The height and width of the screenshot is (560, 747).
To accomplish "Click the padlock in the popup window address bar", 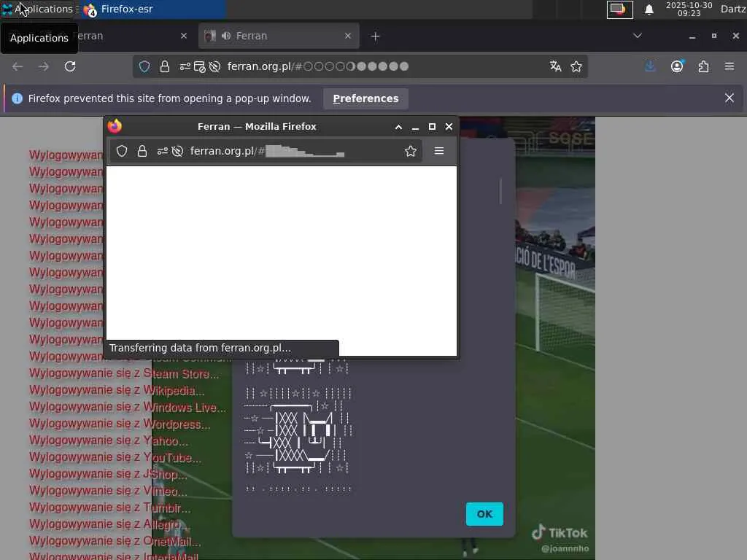I will pyautogui.click(x=142, y=152).
